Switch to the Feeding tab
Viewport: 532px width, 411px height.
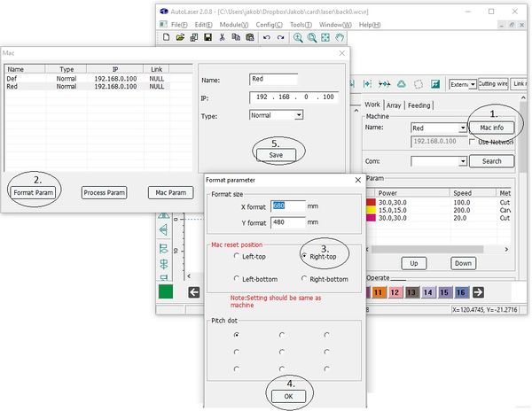pyautogui.click(x=419, y=105)
